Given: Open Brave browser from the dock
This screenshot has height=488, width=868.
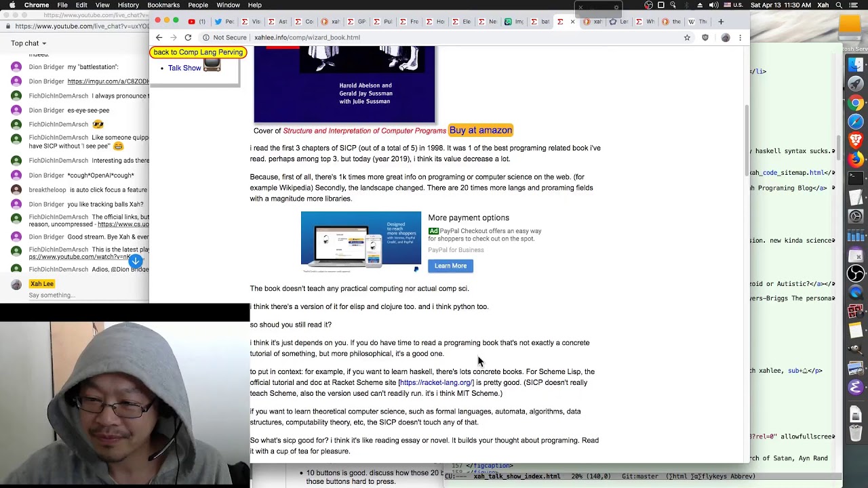Looking at the screenshot, I should (x=856, y=141).
